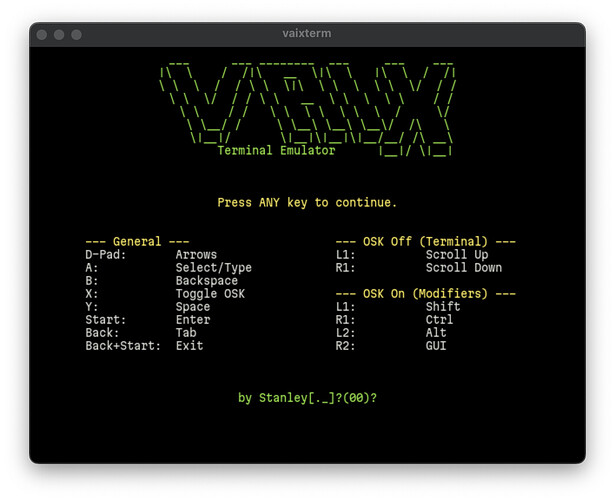Click the vaixterm window title
The image size is (614, 500).
tap(307, 34)
